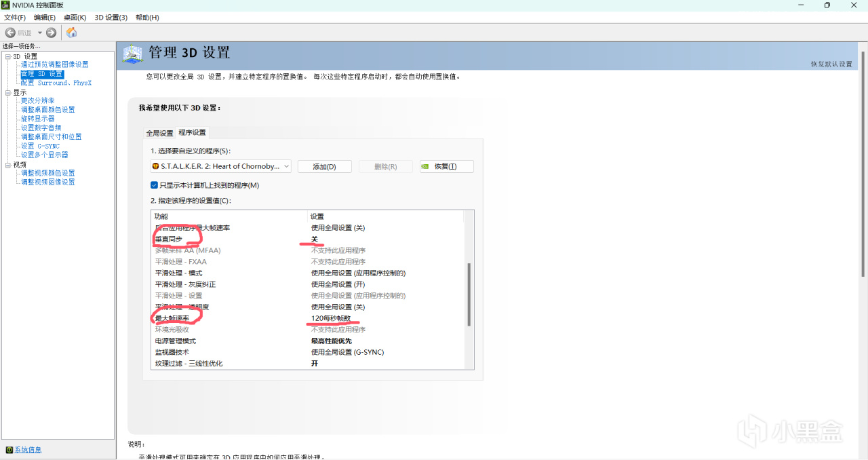Screen dimensions: 868x460
Task: Click the 恢复默认设置 link
Action: click(x=831, y=64)
